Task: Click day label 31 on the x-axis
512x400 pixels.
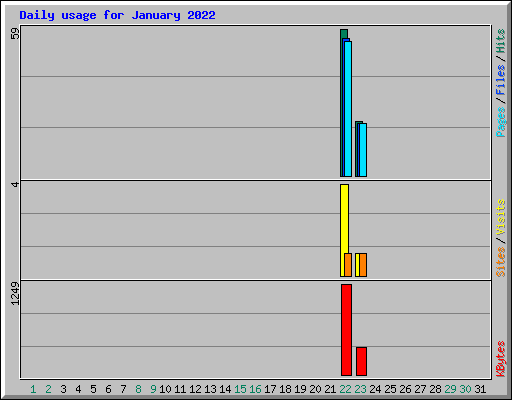Action: pos(480,389)
